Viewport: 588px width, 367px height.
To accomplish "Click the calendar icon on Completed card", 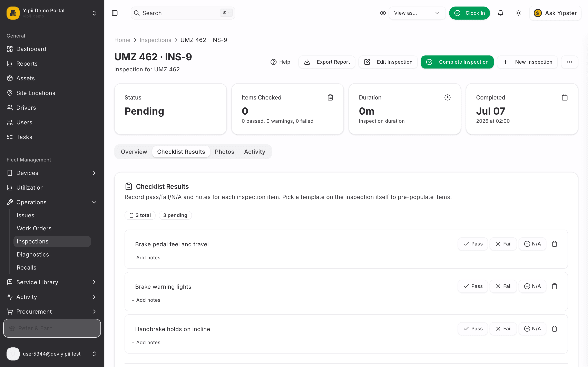I will 565,98.
